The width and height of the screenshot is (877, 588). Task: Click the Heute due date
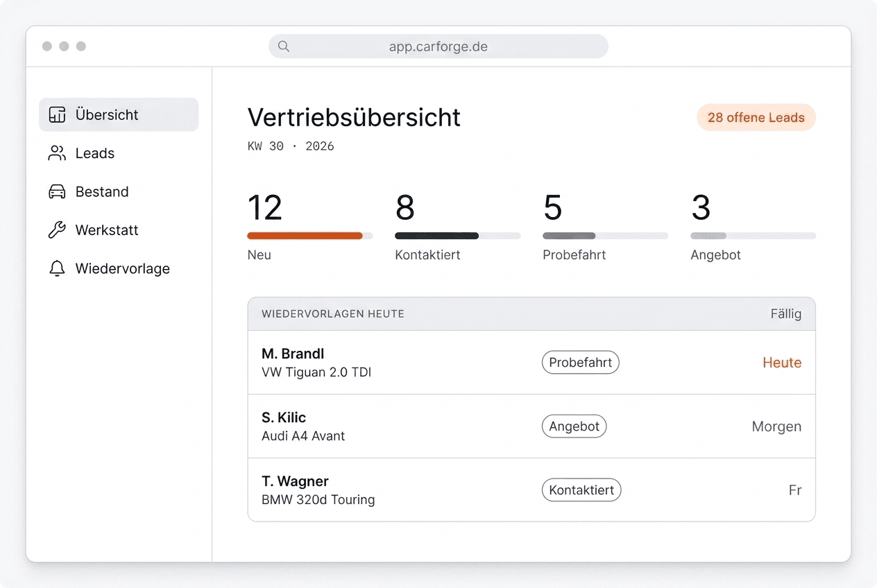(782, 363)
